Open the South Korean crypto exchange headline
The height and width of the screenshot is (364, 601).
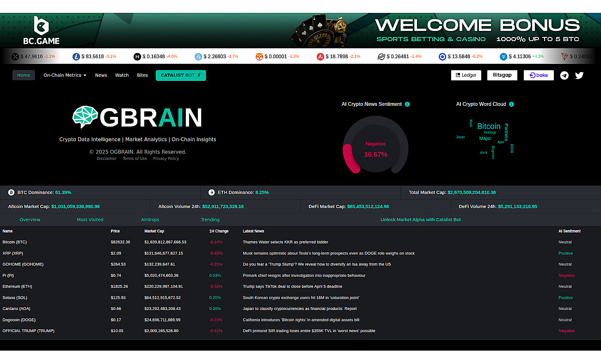301,297
